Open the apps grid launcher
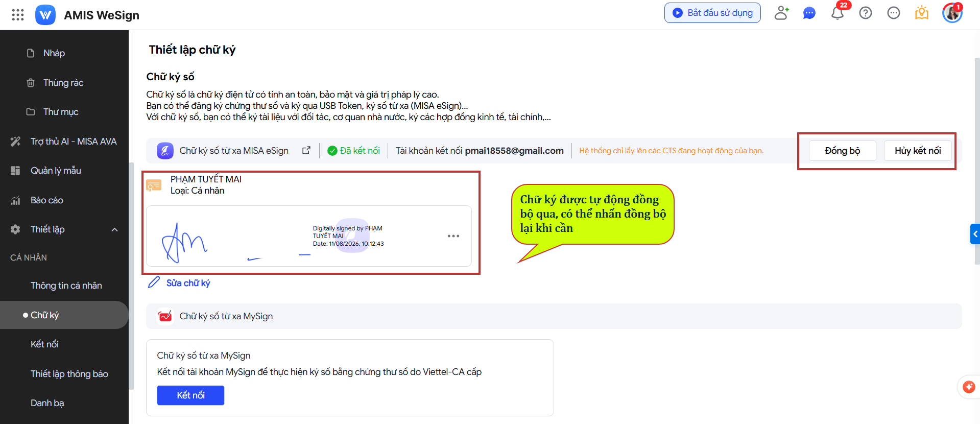Viewport: 980px width, 424px height. pyautogui.click(x=18, y=15)
